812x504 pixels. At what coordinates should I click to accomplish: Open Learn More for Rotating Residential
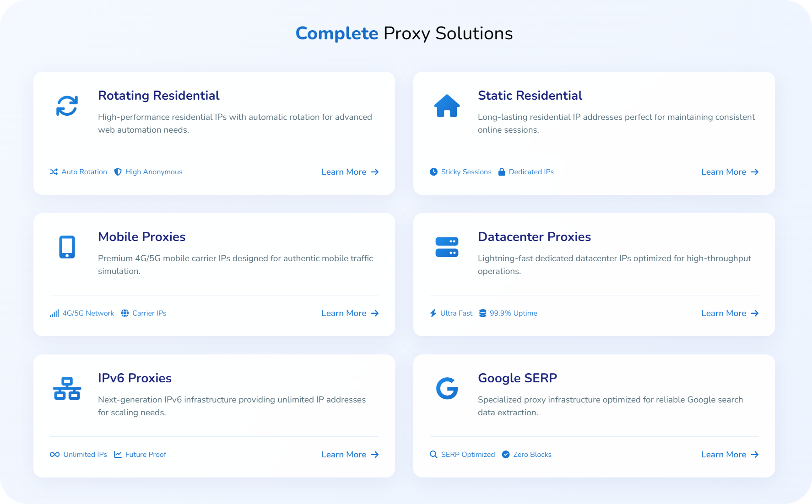click(x=350, y=172)
